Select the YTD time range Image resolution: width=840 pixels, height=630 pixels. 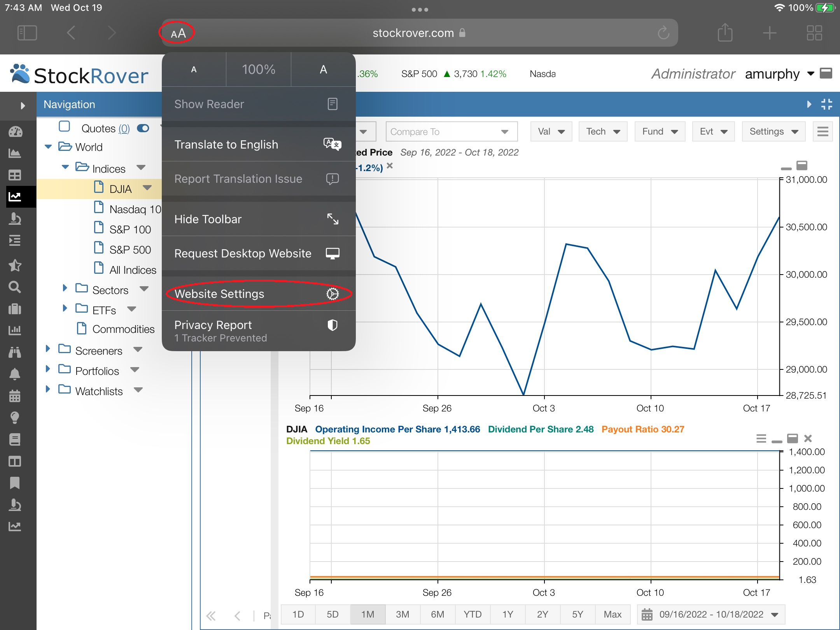pos(472,614)
